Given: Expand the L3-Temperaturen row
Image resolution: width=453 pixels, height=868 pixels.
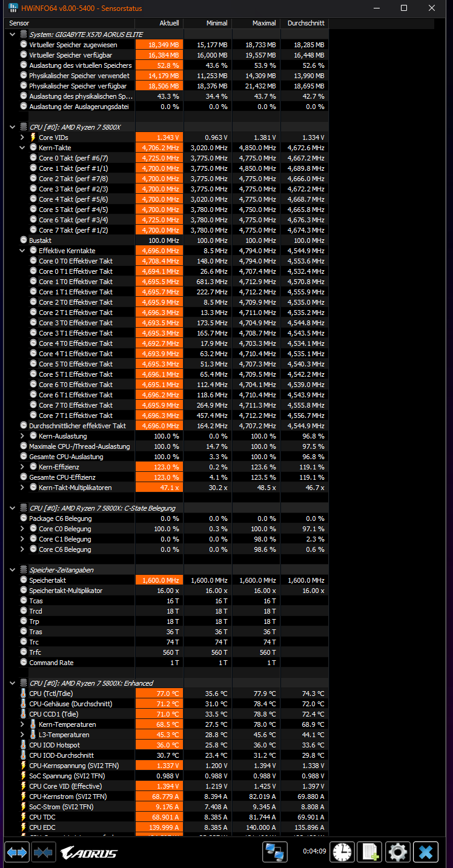Looking at the screenshot, I should (x=23, y=735).
